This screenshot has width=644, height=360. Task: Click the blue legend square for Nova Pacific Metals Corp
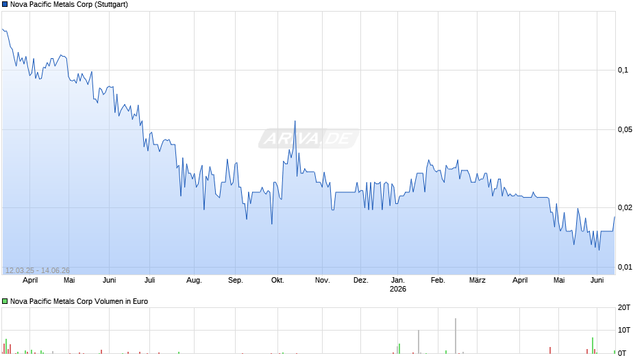(x=5, y=5)
